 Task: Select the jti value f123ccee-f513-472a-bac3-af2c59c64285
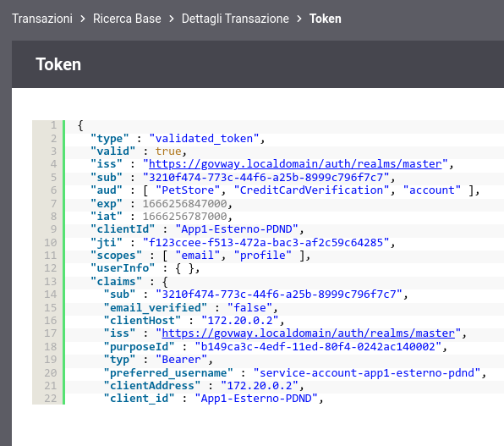coord(266,242)
